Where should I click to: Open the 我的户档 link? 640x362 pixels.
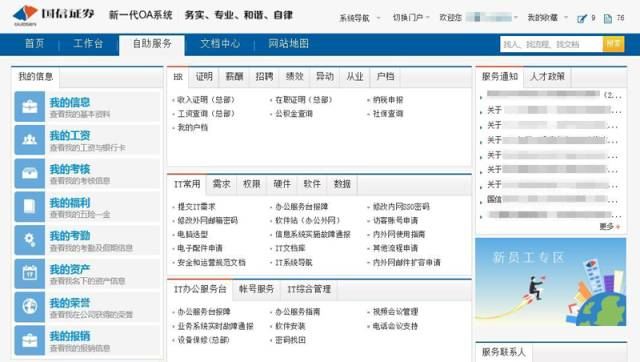point(193,128)
